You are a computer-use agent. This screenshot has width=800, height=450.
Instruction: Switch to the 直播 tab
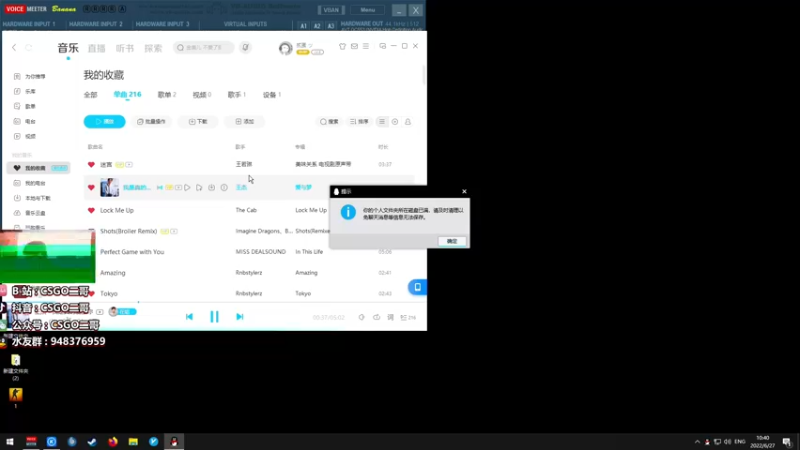(96, 48)
